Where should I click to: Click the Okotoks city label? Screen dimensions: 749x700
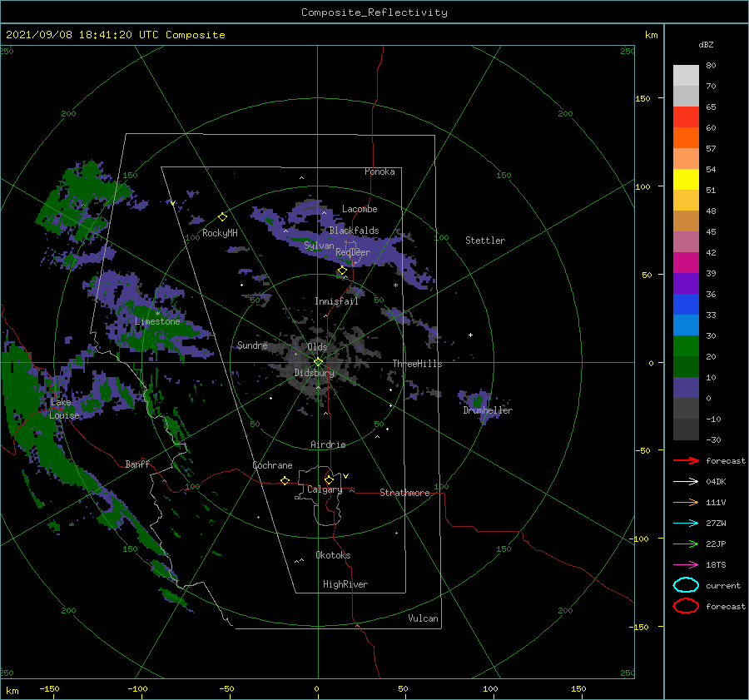coord(333,555)
